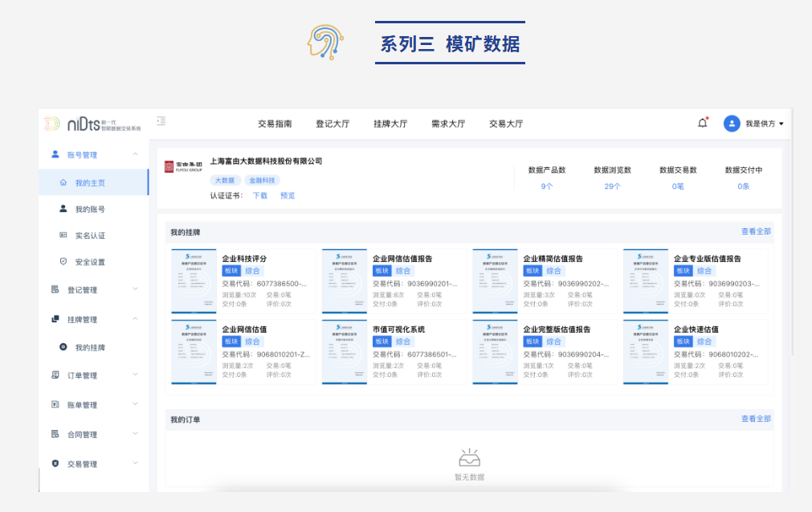Screen dimensions: 812x512
Task: Select 我的挂牌 under 挂牌管理
Action: point(90,347)
